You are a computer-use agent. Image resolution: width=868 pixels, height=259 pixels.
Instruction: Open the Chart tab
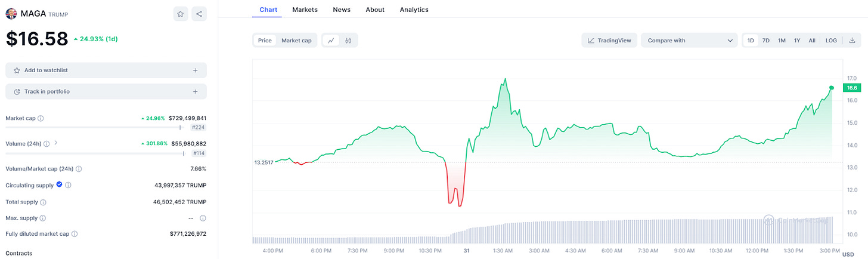[268, 10]
